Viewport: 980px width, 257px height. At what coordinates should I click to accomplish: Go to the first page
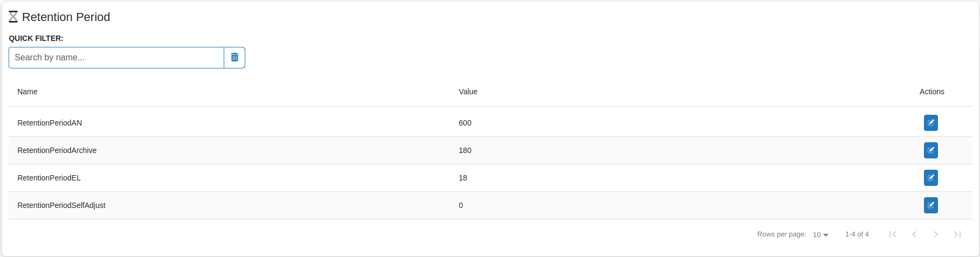click(893, 234)
